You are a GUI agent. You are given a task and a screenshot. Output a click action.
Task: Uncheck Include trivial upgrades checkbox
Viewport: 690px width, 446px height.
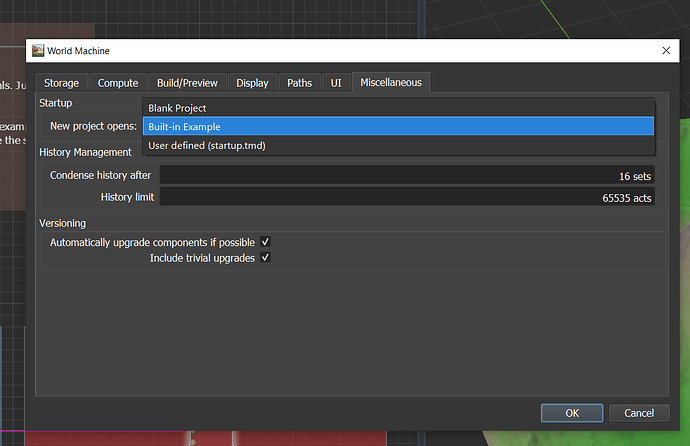(265, 258)
